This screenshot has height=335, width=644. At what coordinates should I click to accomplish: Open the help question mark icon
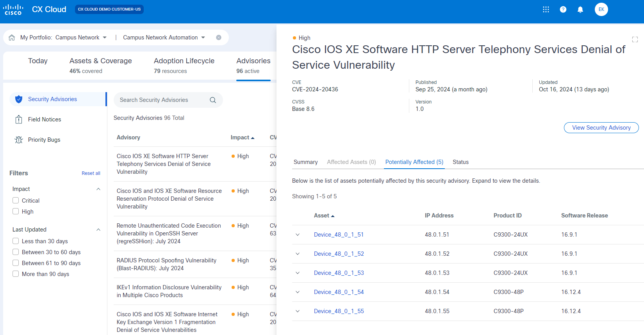coord(563,9)
